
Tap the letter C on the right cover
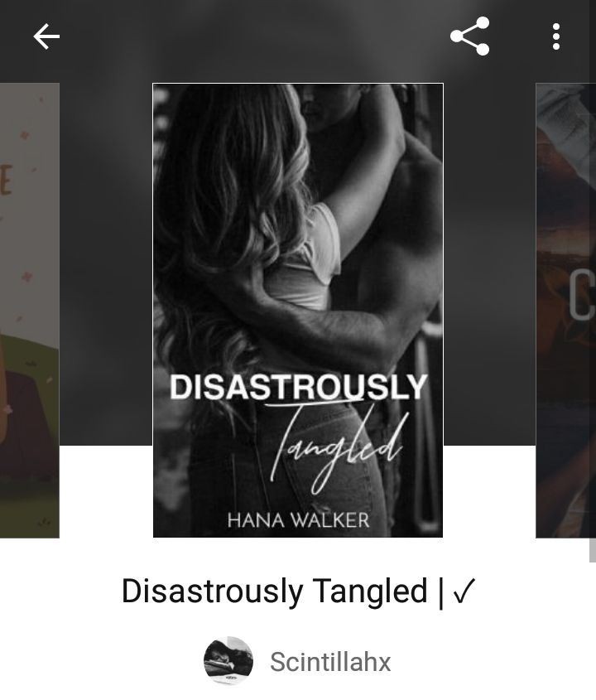click(582, 294)
